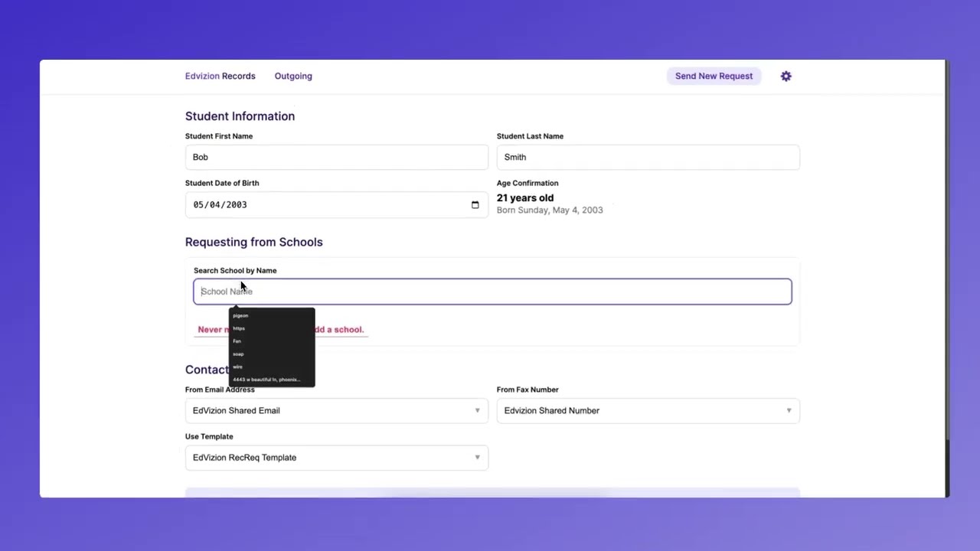Go to the Edvizion Records page
Screen dimensions: 980x551
pos(220,77)
